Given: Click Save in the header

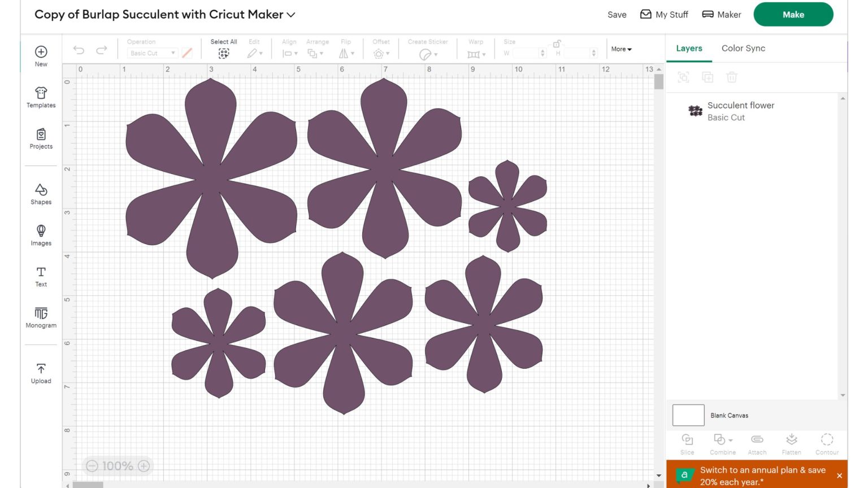Looking at the screenshot, I should click(x=617, y=15).
